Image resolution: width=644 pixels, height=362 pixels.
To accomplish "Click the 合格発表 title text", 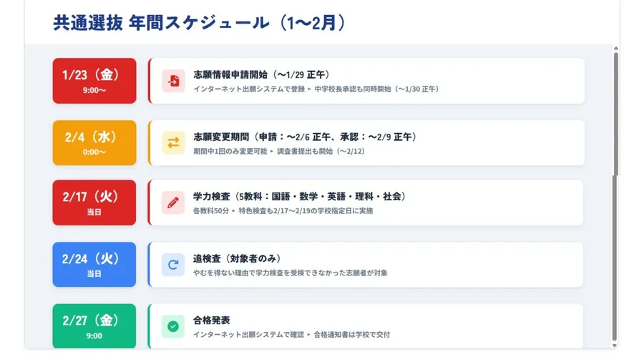I will coord(211,321).
